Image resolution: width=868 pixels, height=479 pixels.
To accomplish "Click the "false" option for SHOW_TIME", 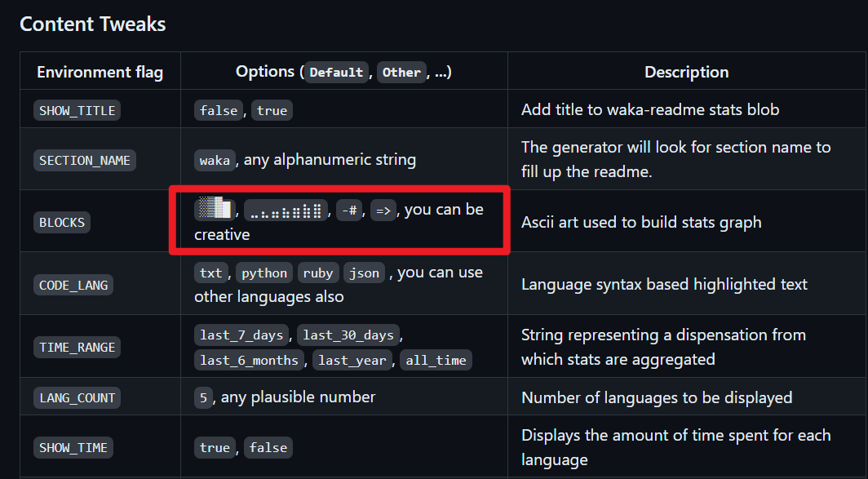I will (x=268, y=447).
